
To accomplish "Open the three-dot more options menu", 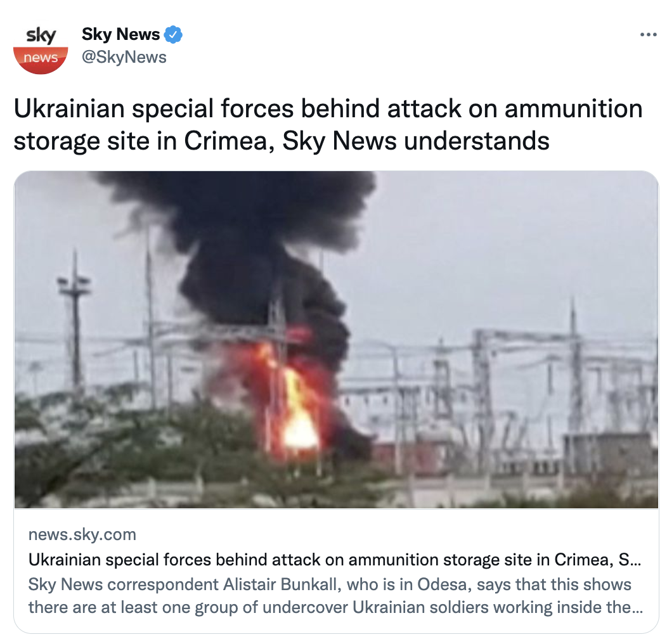I will pyautogui.click(x=648, y=34).
